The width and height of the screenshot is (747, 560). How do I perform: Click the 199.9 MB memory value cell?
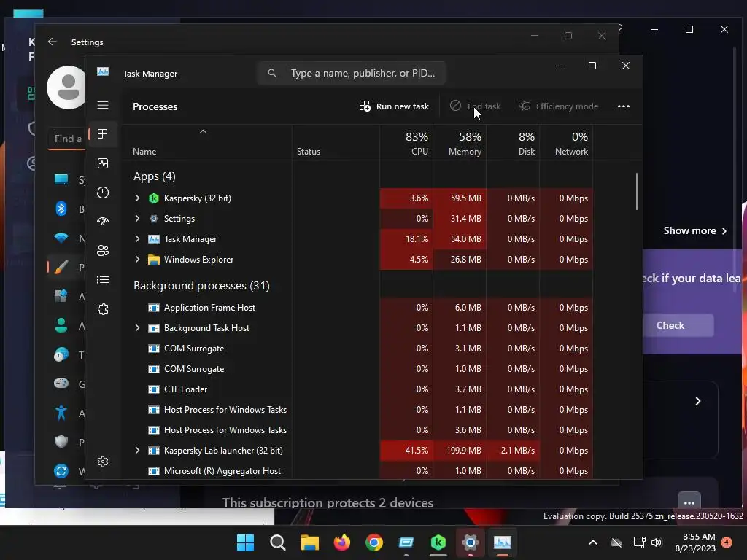coord(460,451)
